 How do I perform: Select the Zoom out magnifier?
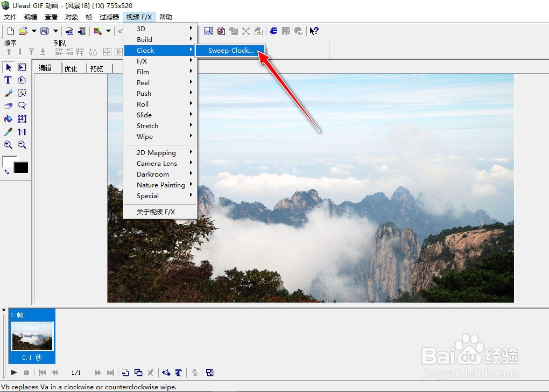point(22,145)
